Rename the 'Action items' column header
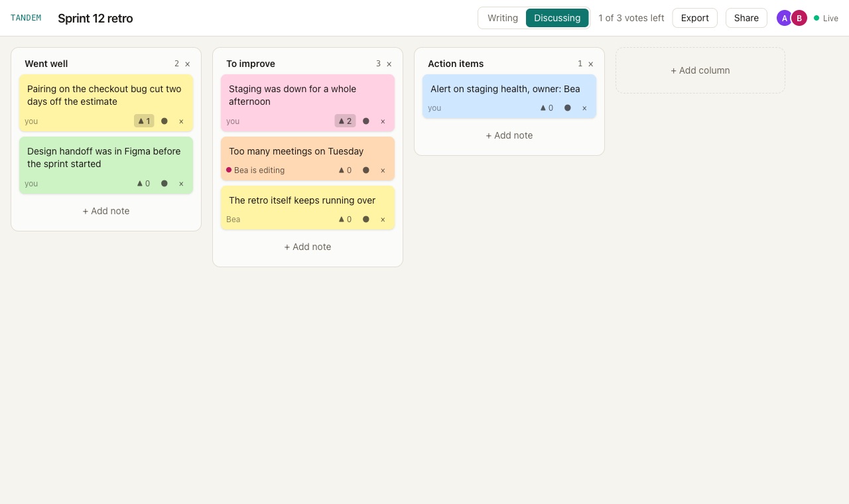This screenshot has width=849, height=504. pyautogui.click(x=456, y=64)
